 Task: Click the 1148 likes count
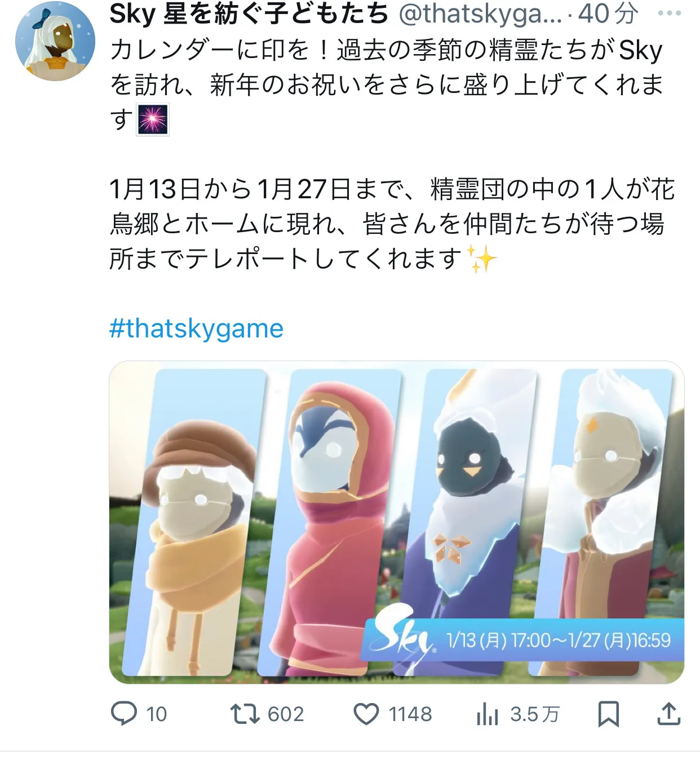[410, 714]
